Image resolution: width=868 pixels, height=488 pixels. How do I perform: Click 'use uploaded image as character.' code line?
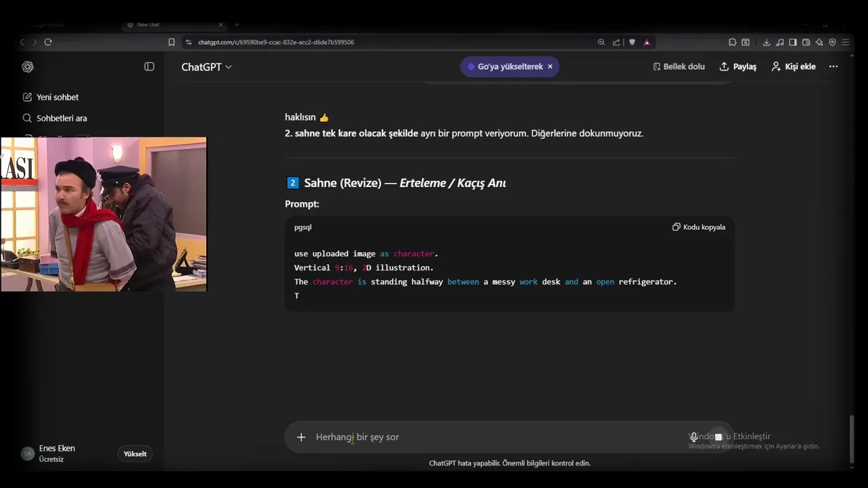(366, 253)
